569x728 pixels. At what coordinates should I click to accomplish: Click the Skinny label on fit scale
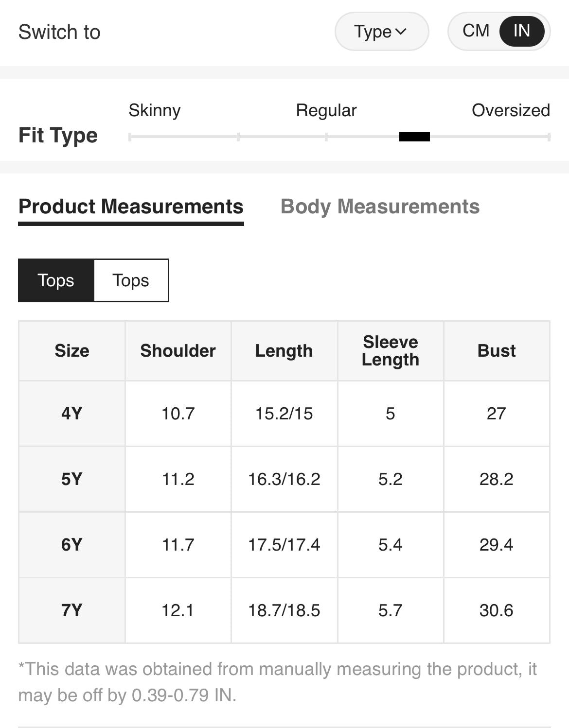point(155,110)
